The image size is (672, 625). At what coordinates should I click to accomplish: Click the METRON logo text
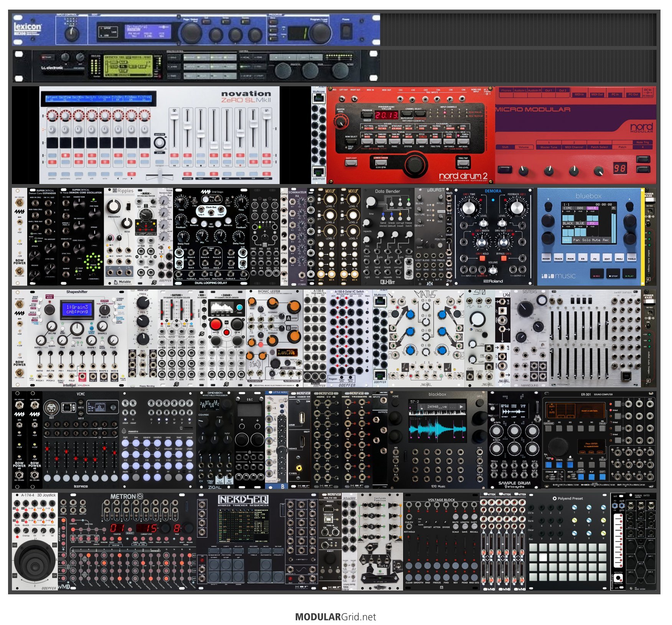coord(123,497)
